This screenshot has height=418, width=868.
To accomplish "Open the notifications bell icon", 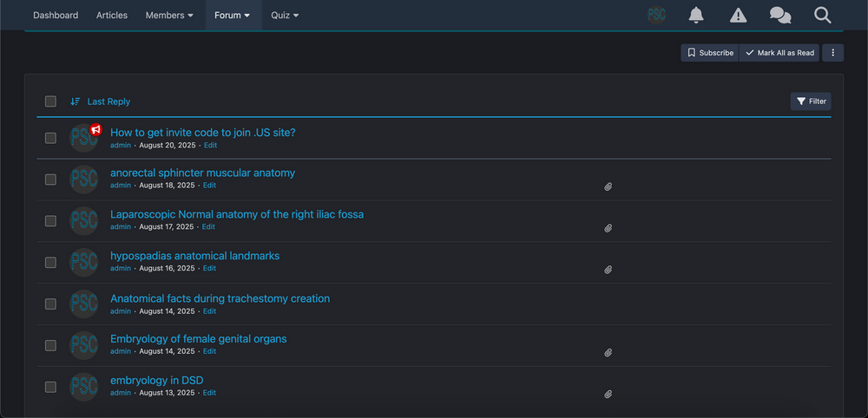I will [696, 15].
